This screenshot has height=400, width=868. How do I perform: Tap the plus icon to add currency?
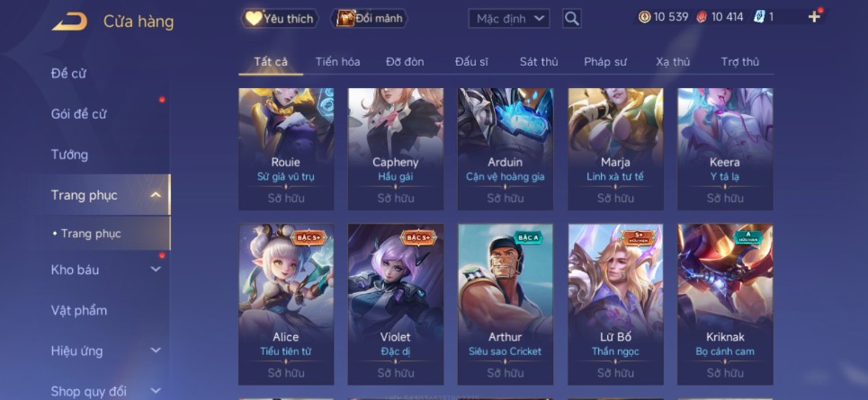[x=814, y=16]
